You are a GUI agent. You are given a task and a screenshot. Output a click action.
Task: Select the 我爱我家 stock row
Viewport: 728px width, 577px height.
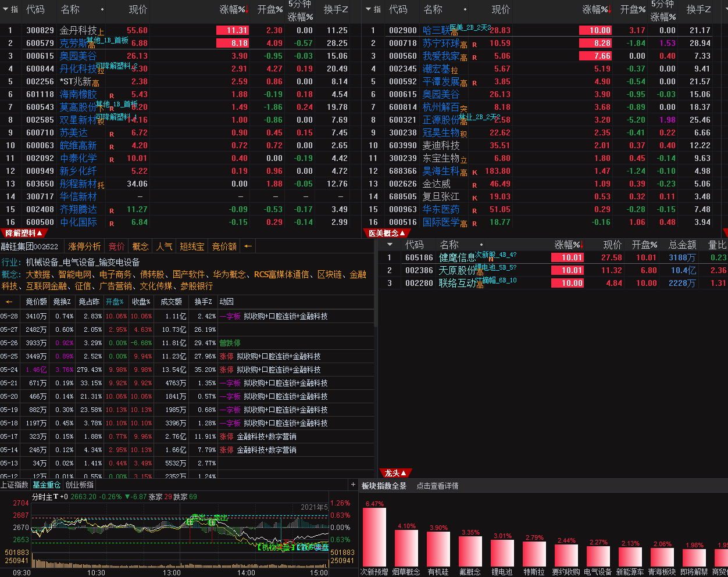545,56
